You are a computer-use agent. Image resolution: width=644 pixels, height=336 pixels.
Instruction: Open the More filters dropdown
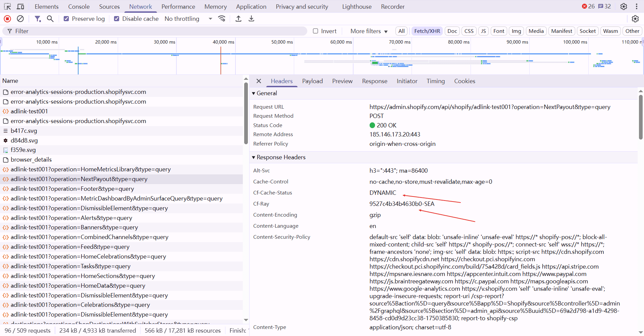369,31
